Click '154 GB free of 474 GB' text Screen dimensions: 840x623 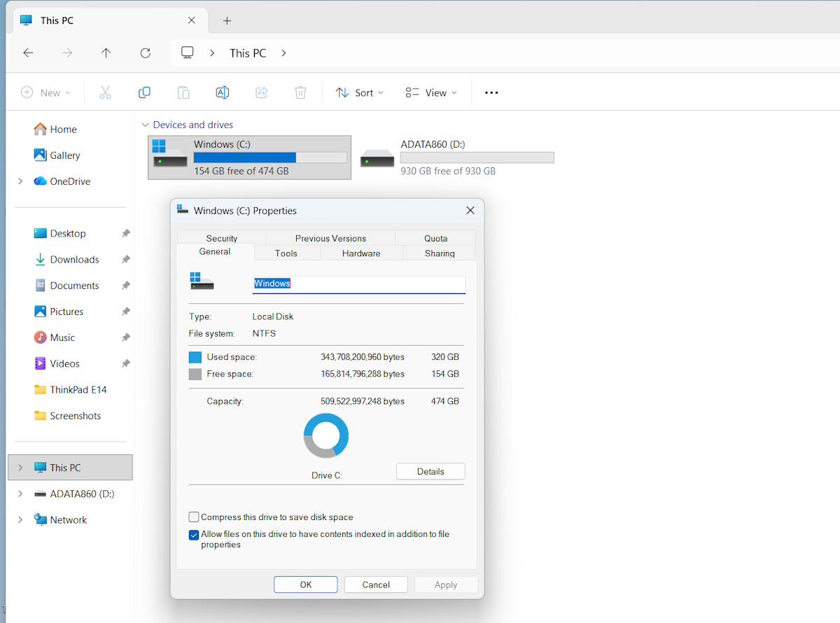tap(241, 171)
